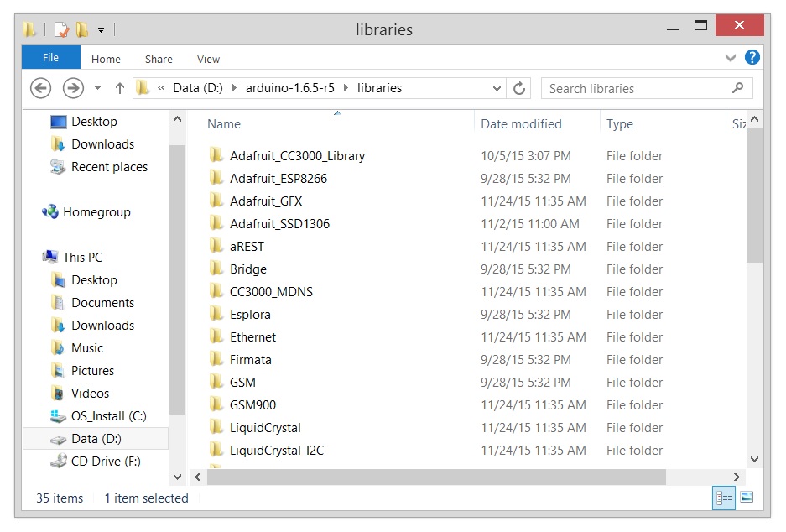The height and width of the screenshot is (532, 786).
Task: Click the file list scroll down arrow
Action: [754, 459]
